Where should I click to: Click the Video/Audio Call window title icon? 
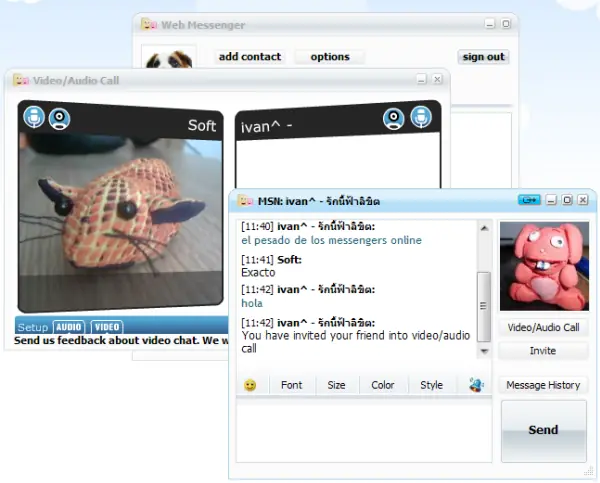coord(21,80)
